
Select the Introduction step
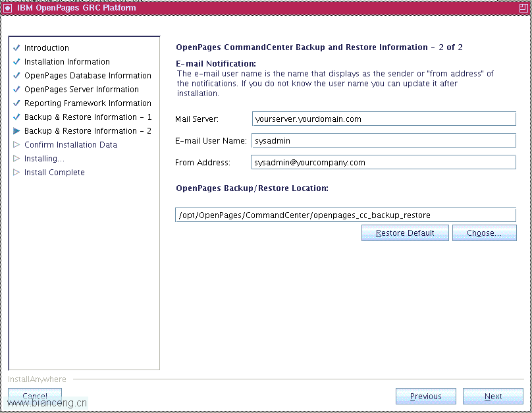click(x=47, y=48)
